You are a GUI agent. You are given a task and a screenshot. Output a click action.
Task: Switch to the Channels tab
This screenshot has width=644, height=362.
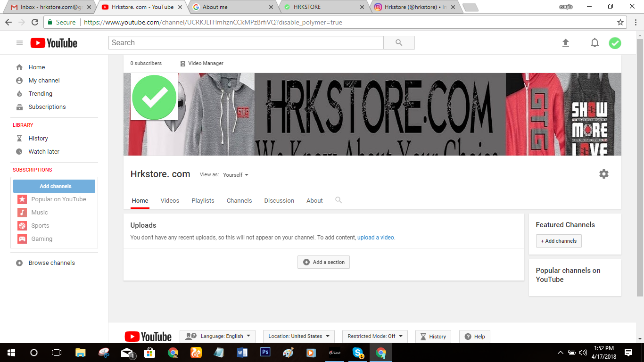[x=239, y=201]
